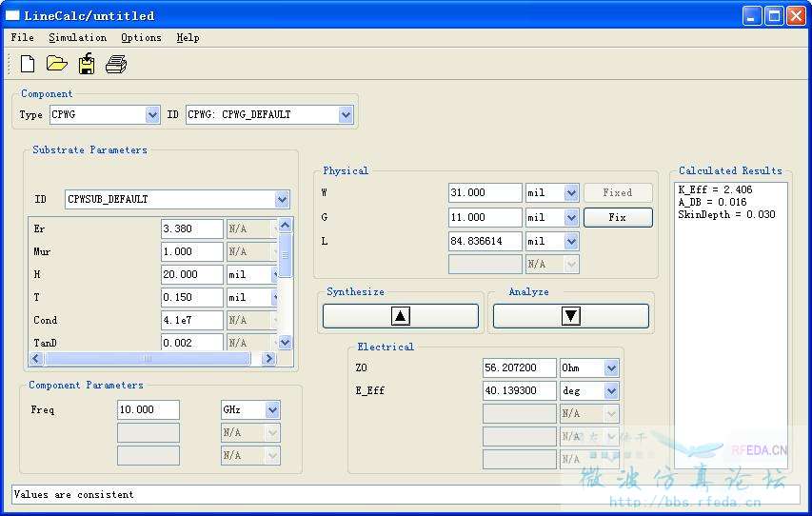Viewport: 812px width, 516px height.
Task: Click the H value field 20.000
Action: [192, 274]
